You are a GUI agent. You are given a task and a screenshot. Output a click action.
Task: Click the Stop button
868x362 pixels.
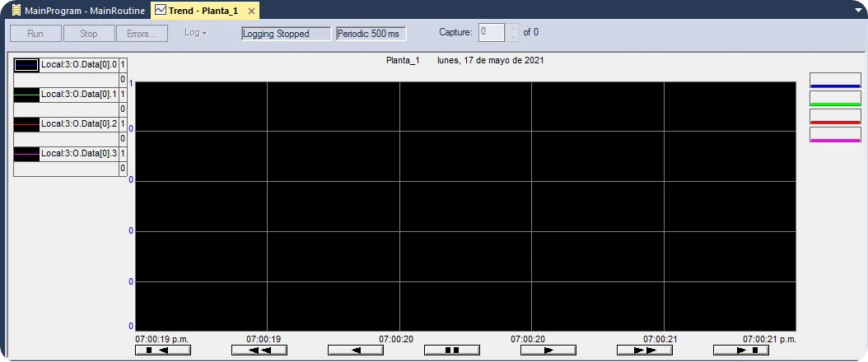point(89,33)
